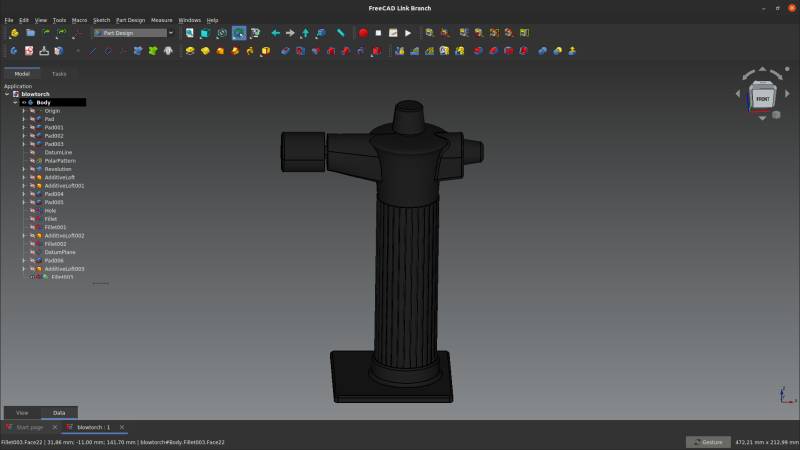
Task: Click the green Undo arrow
Action: [x=46, y=33]
